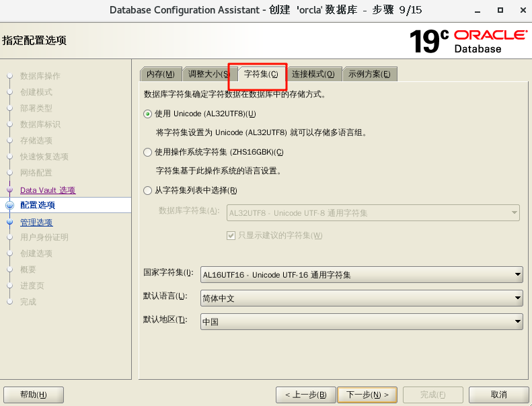Open the 连接模式 tab

click(313, 74)
